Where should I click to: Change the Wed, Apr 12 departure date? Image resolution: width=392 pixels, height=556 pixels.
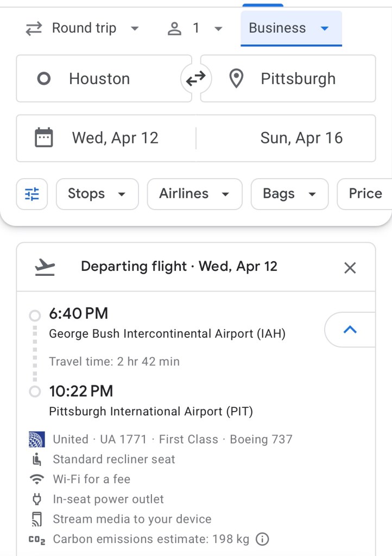tap(115, 138)
